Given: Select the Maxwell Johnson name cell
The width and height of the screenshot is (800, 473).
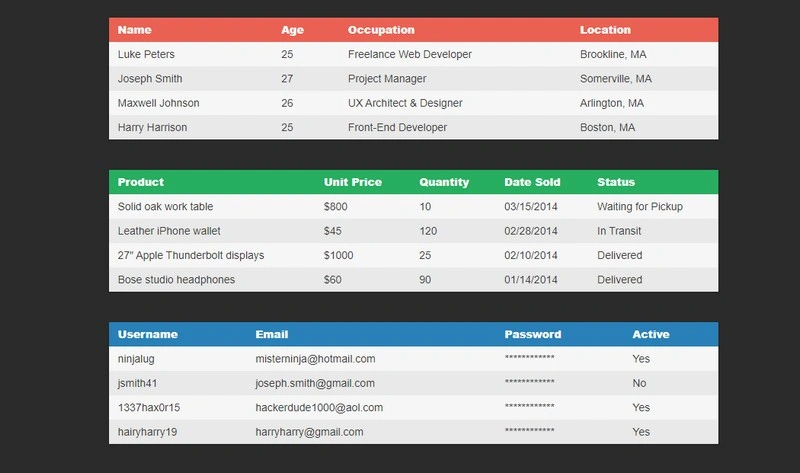Looking at the screenshot, I should (158, 103).
